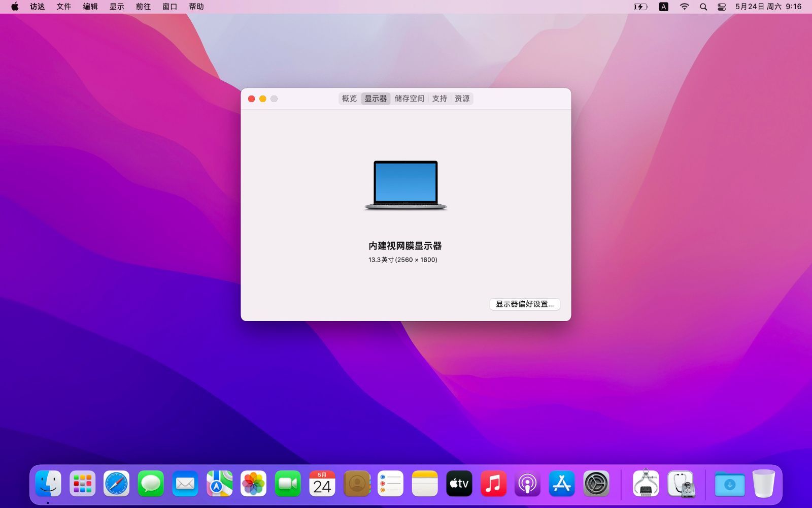
Task: Launch Podcasts from the Dock
Action: (x=527, y=484)
